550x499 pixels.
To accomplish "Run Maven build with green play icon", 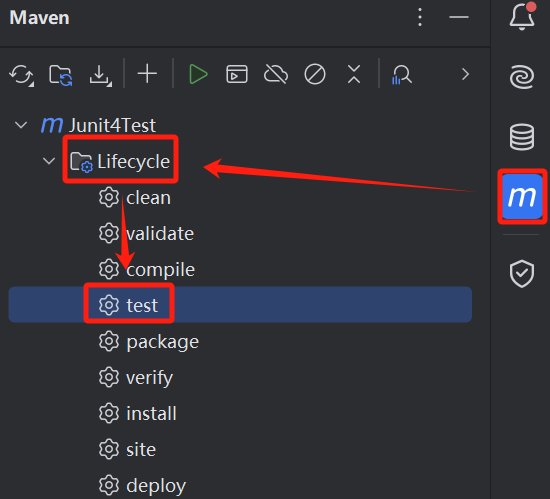I will (198, 74).
